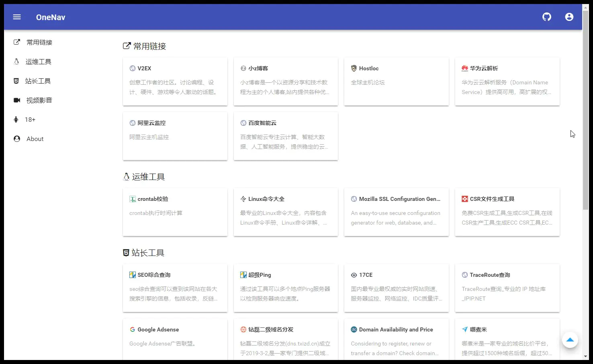Open OneNav's GitHub repository via the top icon
Viewport: 593px width, 364px height.
(x=546, y=17)
